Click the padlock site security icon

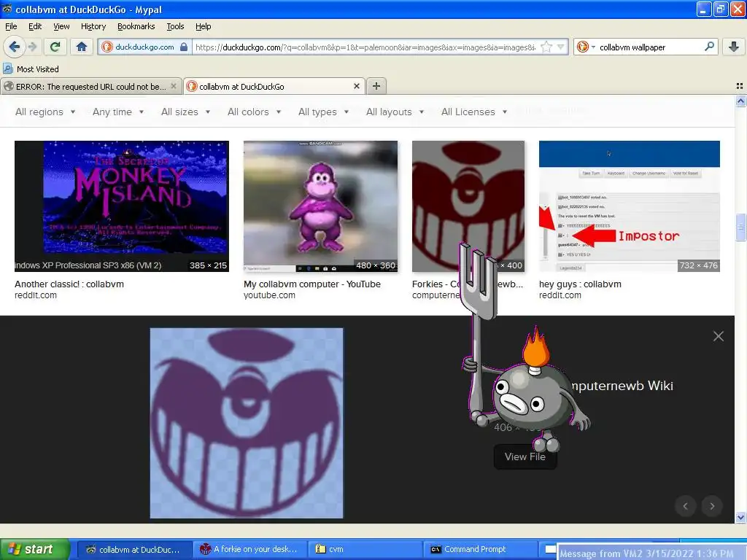[x=183, y=47]
